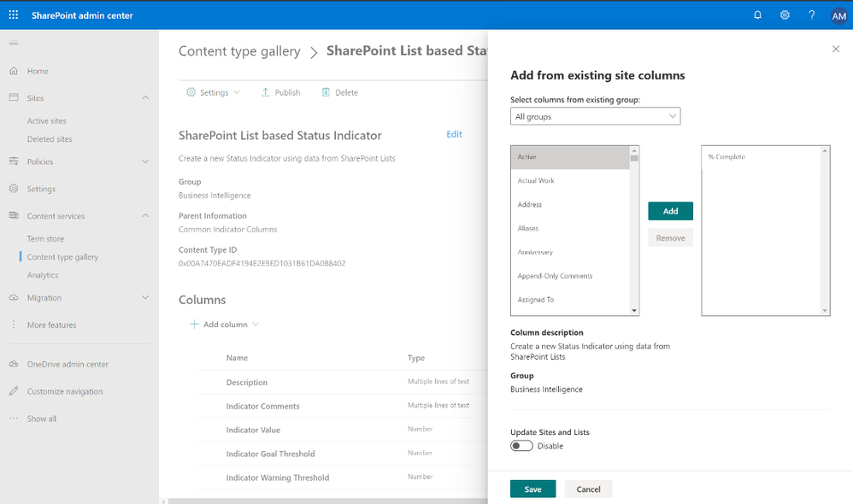Go to the Content type gallery breadcrumb

click(x=239, y=51)
